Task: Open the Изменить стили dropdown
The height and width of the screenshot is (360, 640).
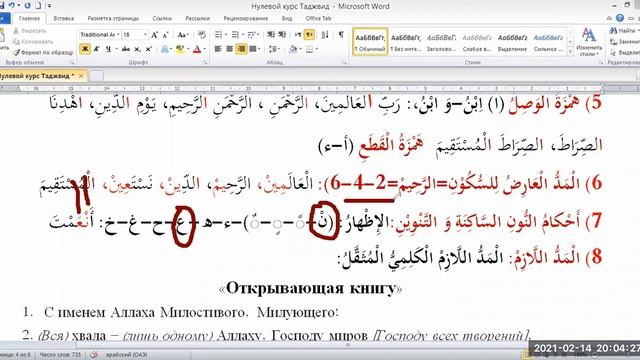Action: [x=589, y=42]
